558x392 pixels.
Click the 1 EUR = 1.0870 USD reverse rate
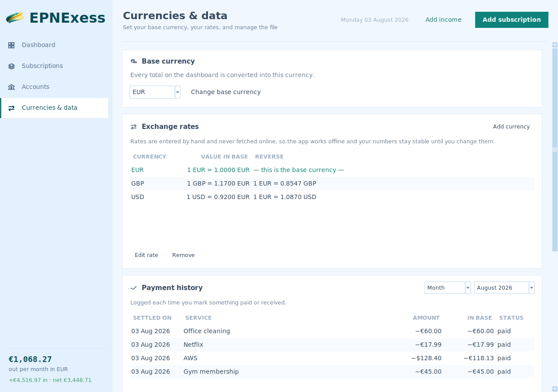285,197
